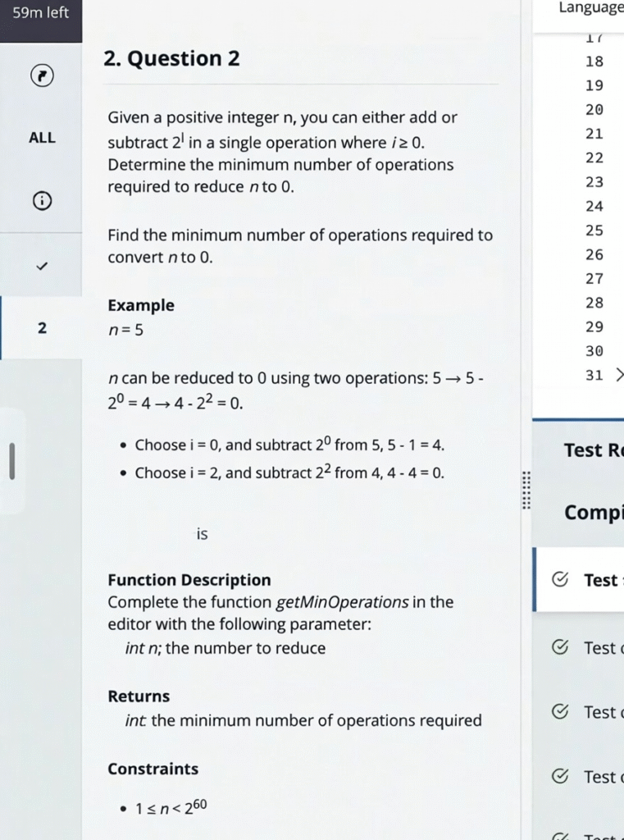The width and height of the screenshot is (624, 840).
Task: Select the completed question checkmark in sidebar
Action: (x=41, y=266)
